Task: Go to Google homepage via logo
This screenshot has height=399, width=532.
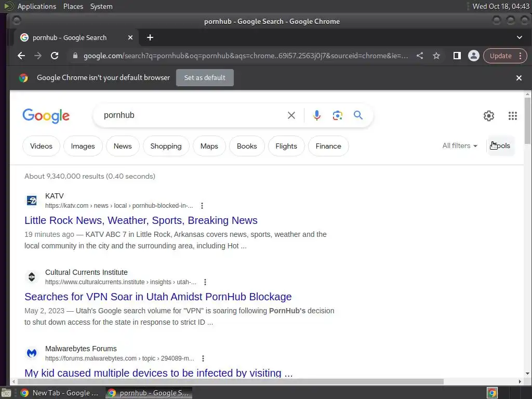Action: (x=46, y=116)
